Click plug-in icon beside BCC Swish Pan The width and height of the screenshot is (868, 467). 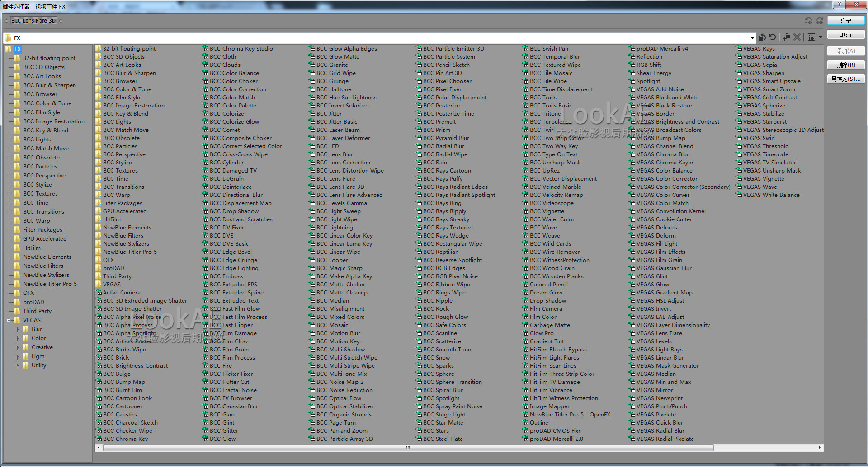525,49
